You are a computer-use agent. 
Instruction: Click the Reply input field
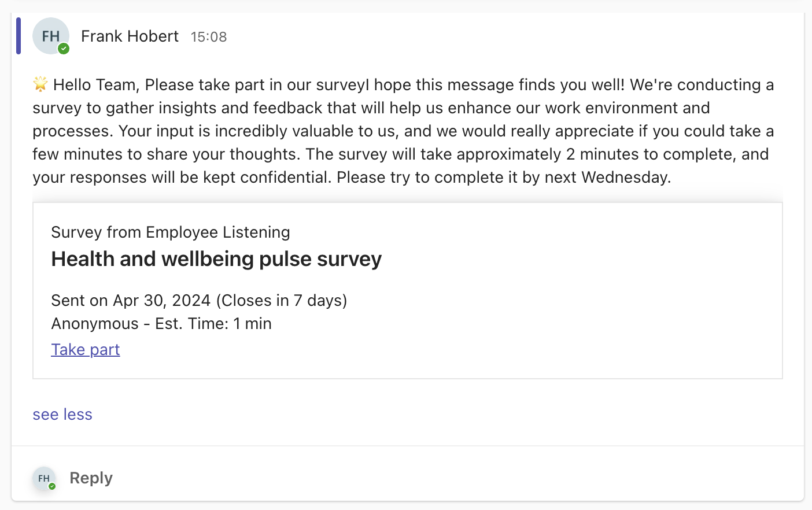pos(91,478)
